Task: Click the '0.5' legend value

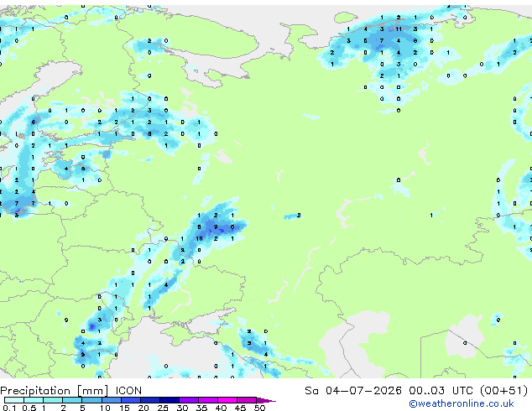Action: 29,408
